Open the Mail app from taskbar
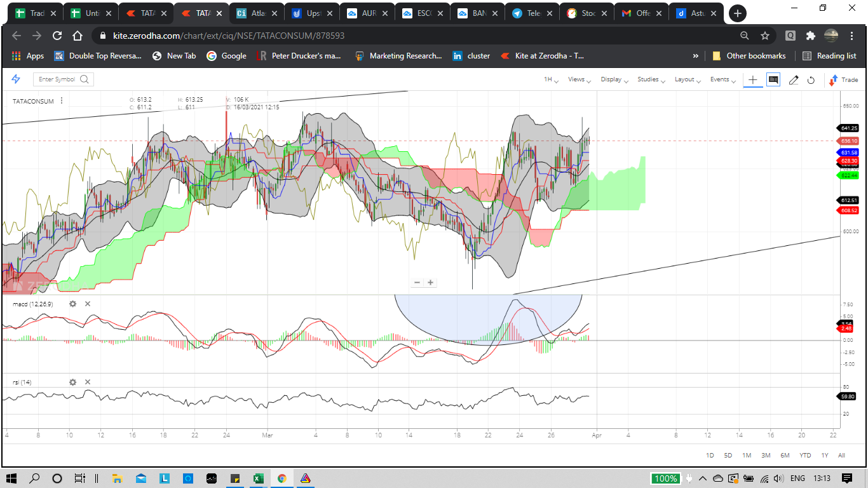 click(140, 478)
